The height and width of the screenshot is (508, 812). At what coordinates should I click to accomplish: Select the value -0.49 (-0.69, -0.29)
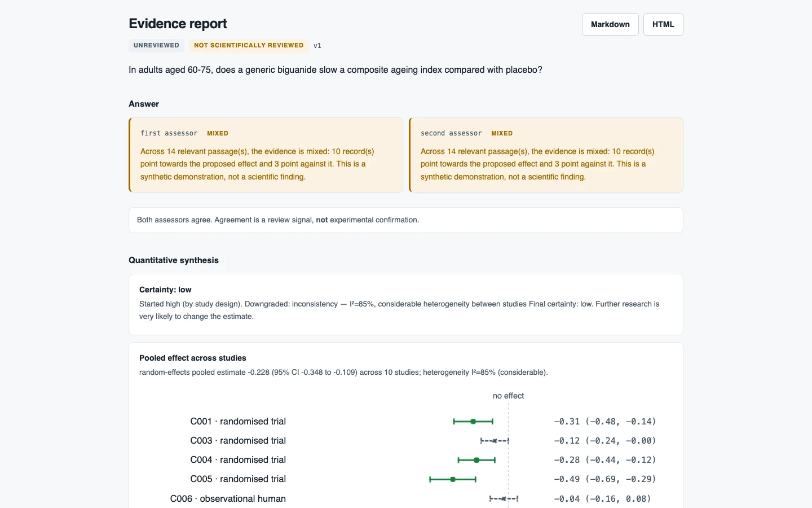coord(605,479)
